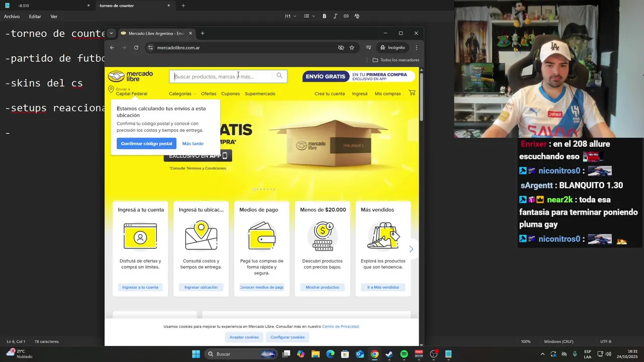This screenshot has height=362, width=644.
Task: Click Mostrar productos button
Action: (x=323, y=287)
